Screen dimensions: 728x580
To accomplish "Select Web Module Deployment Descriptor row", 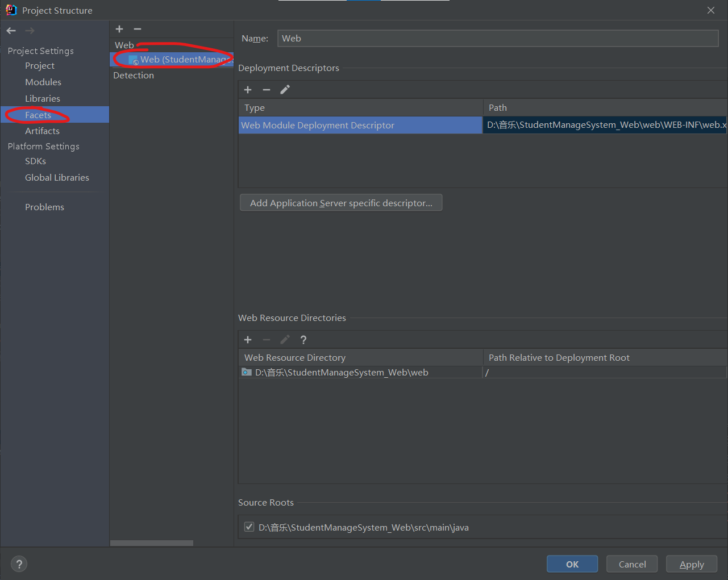I will [360, 125].
